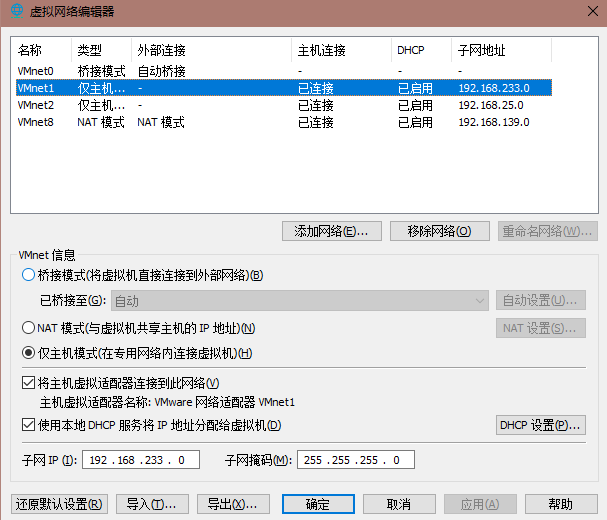
Task: Open 帮助 help button
Action: tap(561, 504)
